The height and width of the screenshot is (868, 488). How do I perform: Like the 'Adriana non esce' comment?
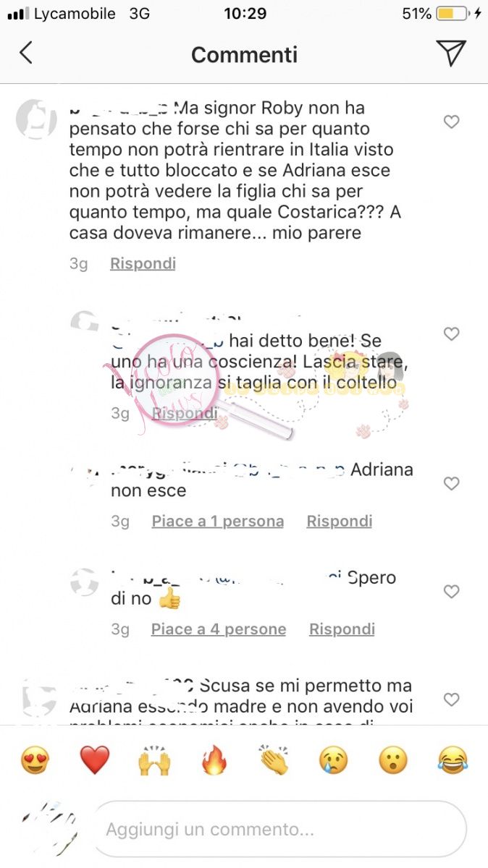coord(452,483)
